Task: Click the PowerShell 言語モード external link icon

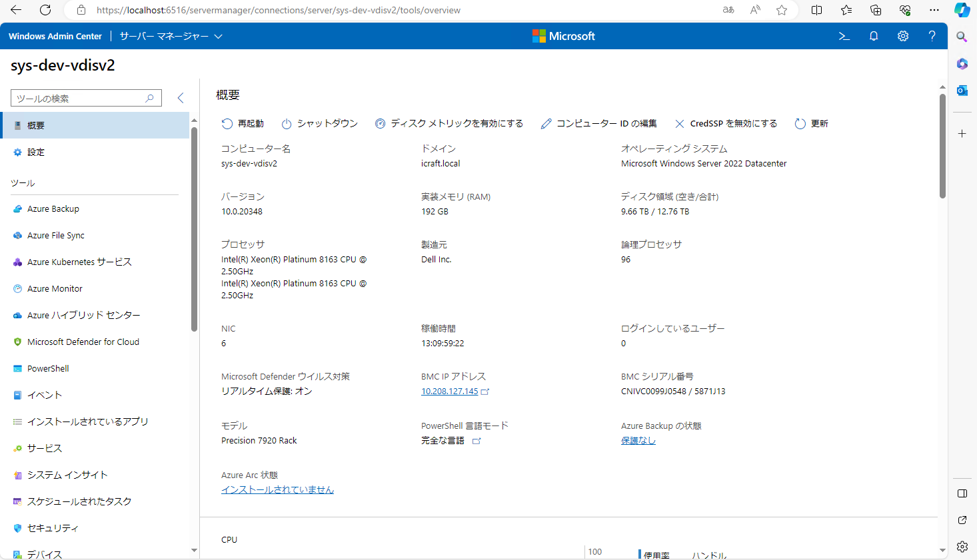Action: (477, 441)
